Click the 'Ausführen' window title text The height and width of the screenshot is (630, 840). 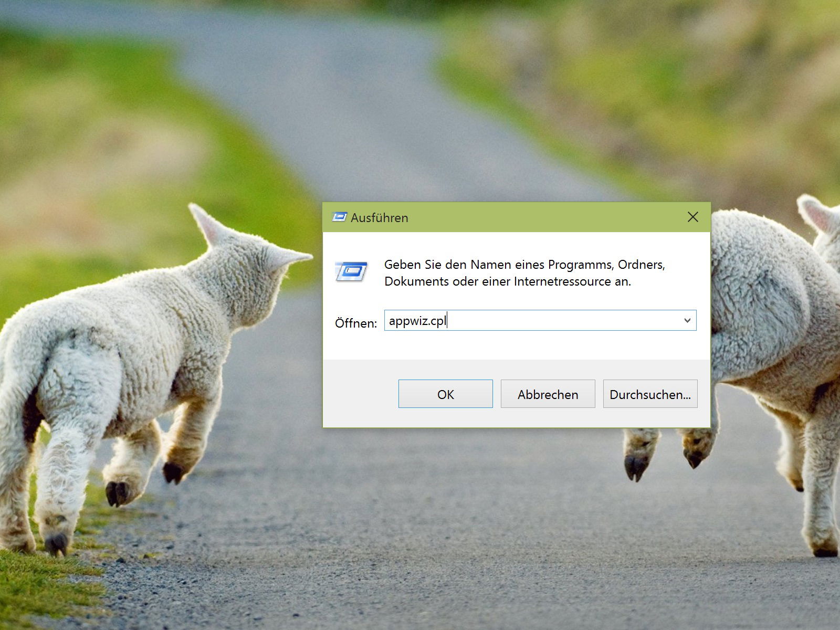pyautogui.click(x=380, y=217)
